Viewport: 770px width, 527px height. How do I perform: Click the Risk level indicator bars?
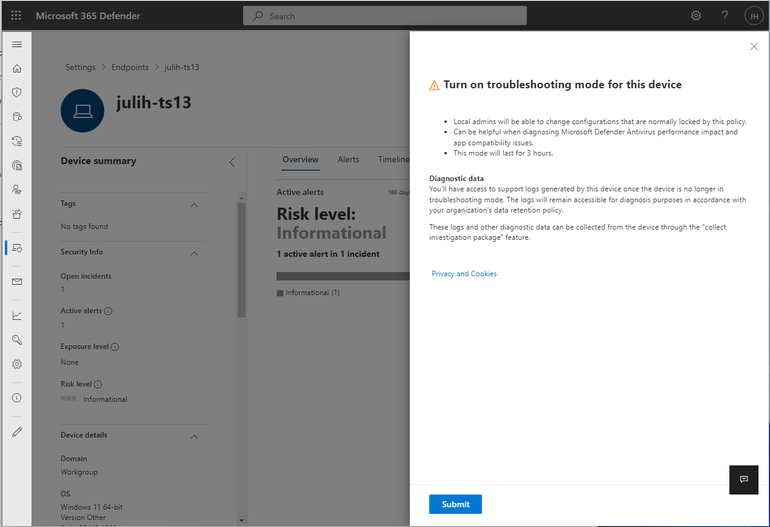68,398
